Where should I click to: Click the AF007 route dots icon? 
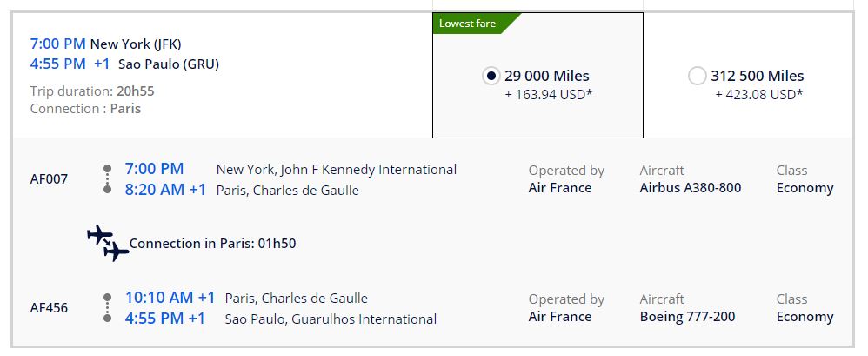107,178
